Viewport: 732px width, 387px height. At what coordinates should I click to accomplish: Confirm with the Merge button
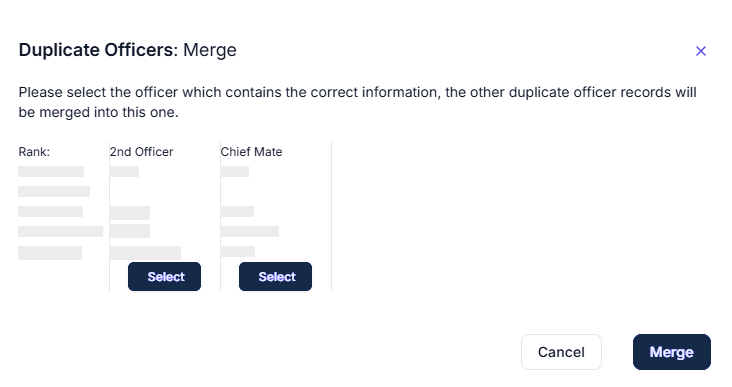coord(672,352)
